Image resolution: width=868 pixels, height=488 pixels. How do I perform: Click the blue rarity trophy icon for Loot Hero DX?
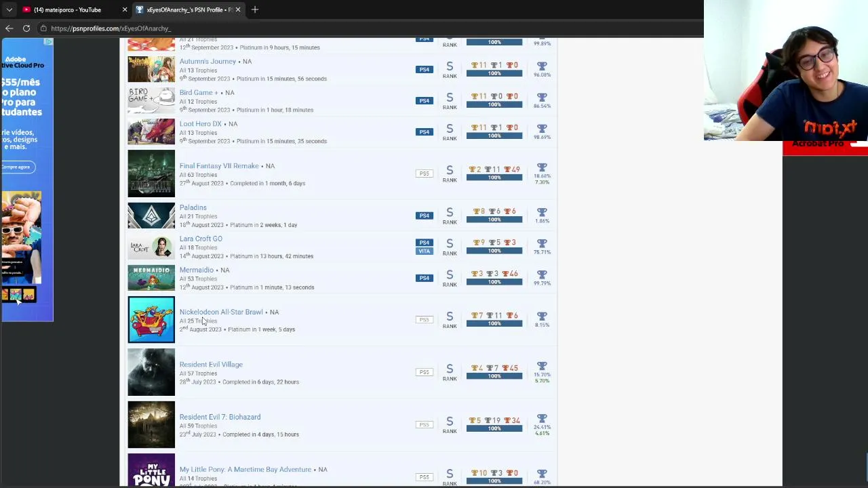542,129
